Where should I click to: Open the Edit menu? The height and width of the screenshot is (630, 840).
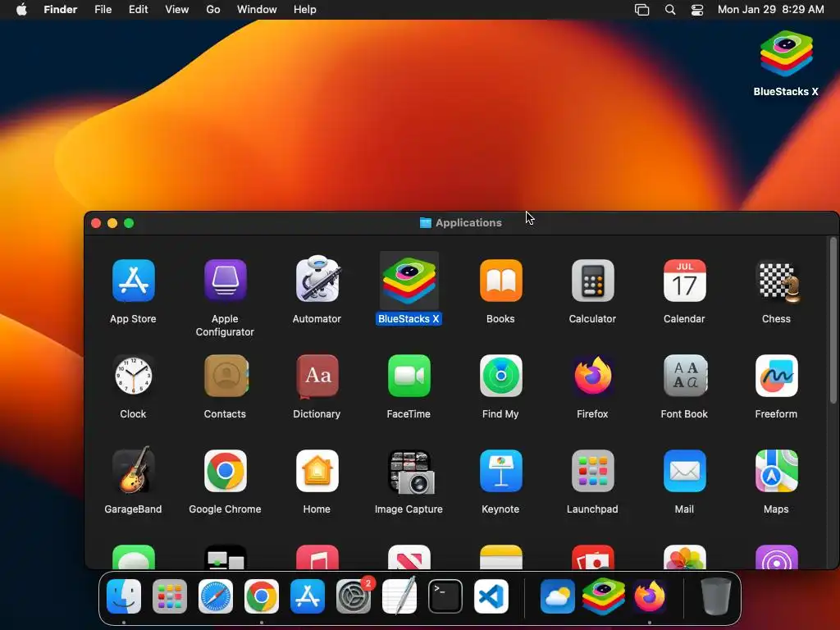138,9
